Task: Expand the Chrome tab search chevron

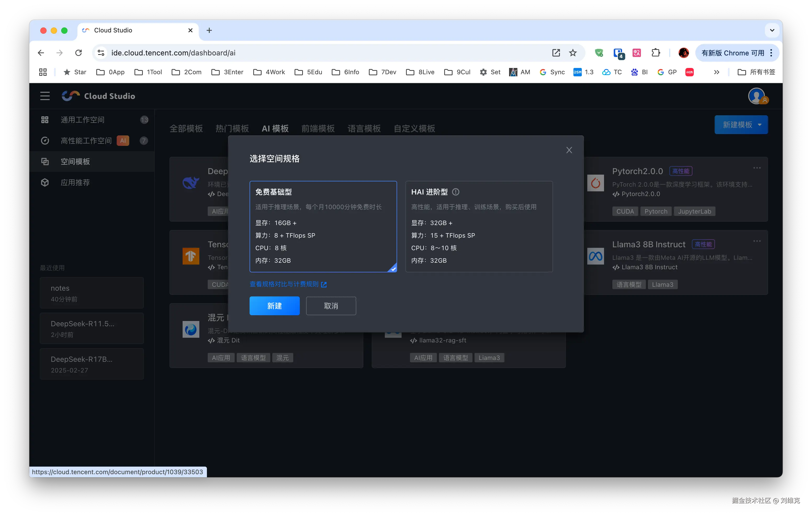Action: pos(772,30)
